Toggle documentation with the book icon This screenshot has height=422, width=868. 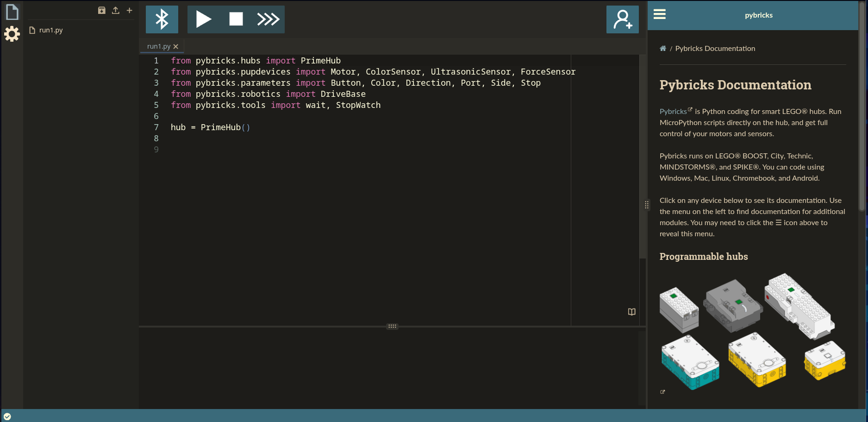(631, 312)
